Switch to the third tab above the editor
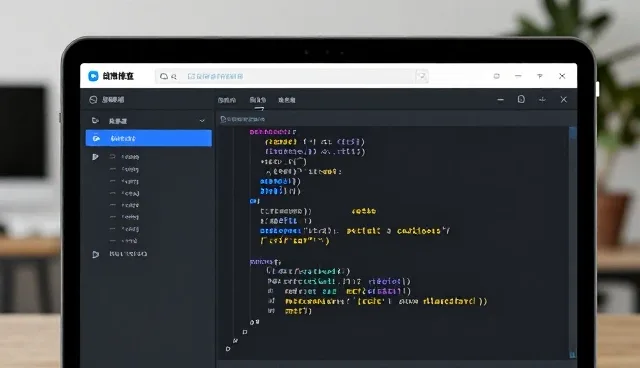The height and width of the screenshot is (368, 640). (x=287, y=100)
